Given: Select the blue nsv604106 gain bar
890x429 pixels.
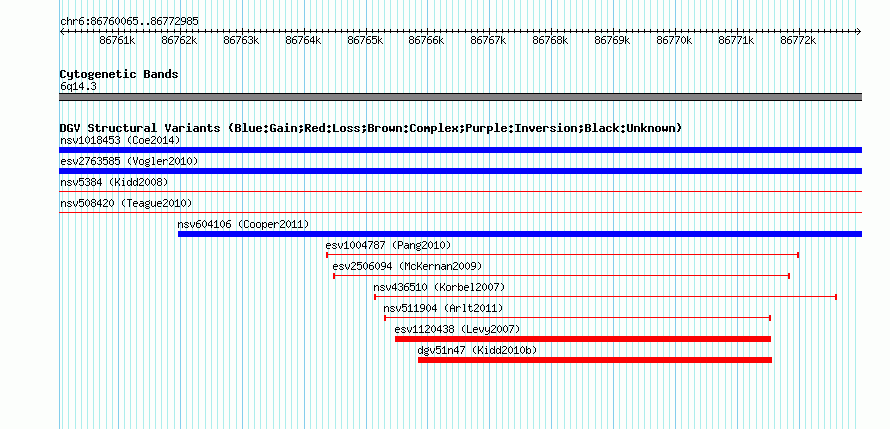Looking at the screenshot, I should [520, 234].
